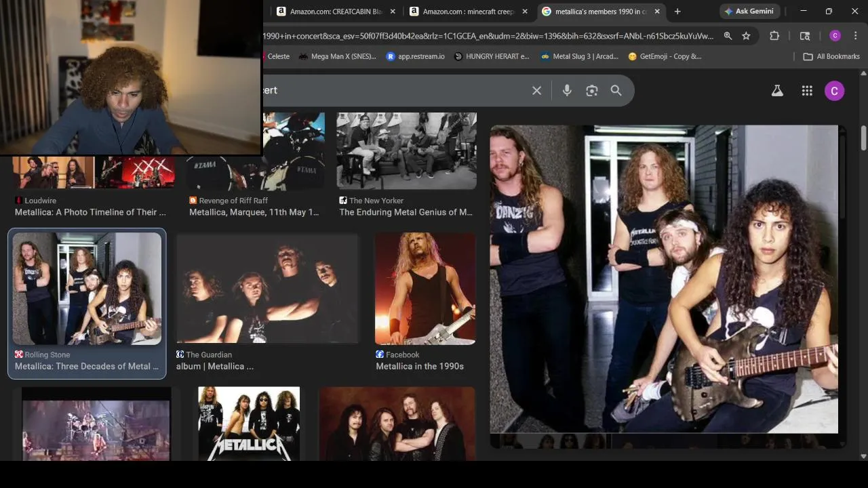Open the GetEmoji bookmark
This screenshot has height=488, width=868.
pos(665,56)
